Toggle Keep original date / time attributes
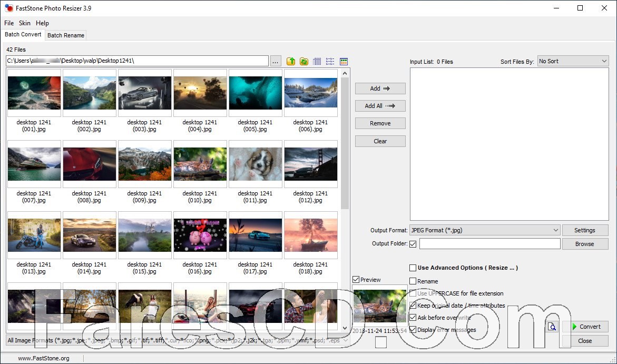The image size is (617, 364). pos(413,306)
